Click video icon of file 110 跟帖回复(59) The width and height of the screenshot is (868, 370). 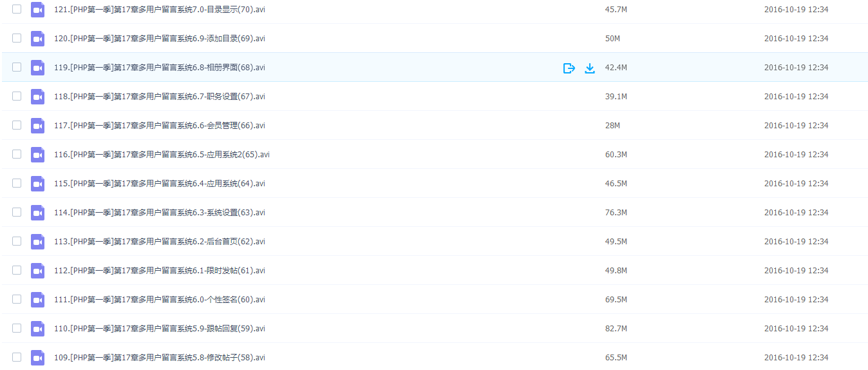(37, 329)
